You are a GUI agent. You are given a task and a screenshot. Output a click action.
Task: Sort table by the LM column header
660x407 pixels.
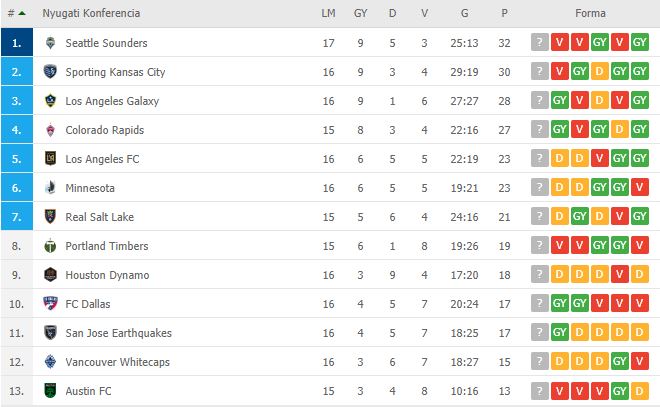(x=328, y=13)
